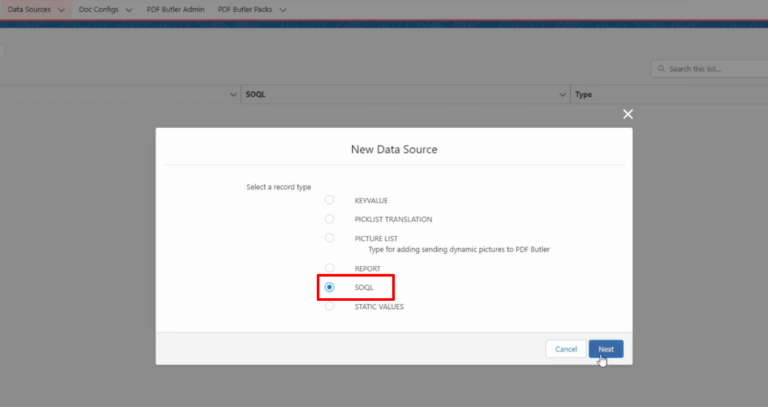Open column menu left of SOQL header

[233, 95]
